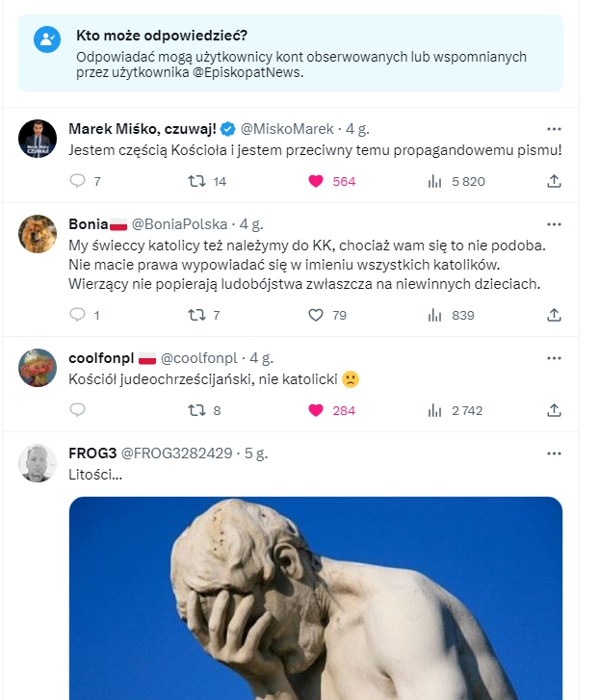Open more options for Bonia's tweet

(554, 224)
